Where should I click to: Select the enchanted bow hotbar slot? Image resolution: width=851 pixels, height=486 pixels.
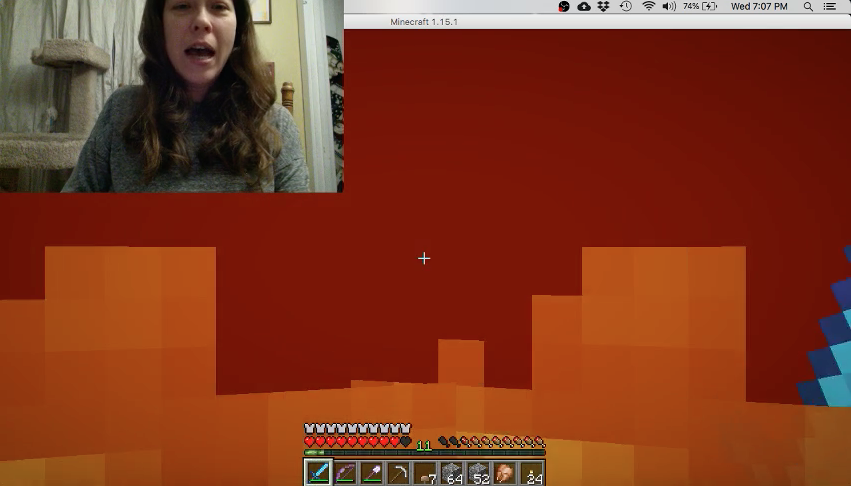[x=346, y=473]
